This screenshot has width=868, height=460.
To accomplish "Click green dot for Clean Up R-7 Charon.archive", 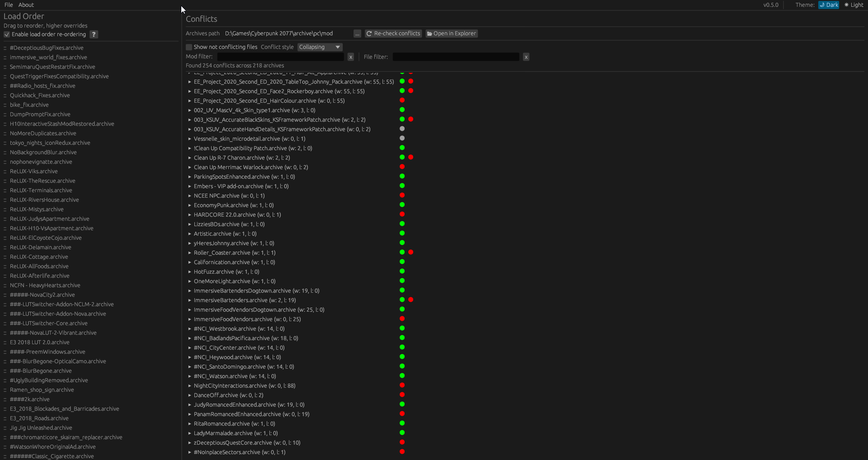I will click(402, 157).
